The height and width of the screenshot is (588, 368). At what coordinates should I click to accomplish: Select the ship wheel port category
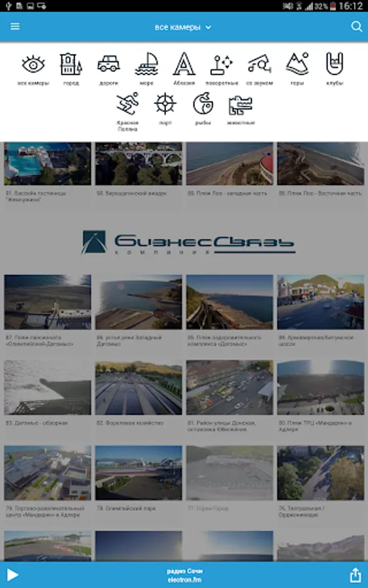(165, 103)
